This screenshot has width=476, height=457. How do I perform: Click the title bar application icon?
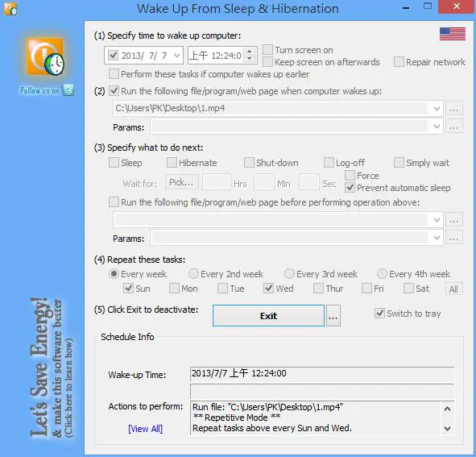(10, 9)
